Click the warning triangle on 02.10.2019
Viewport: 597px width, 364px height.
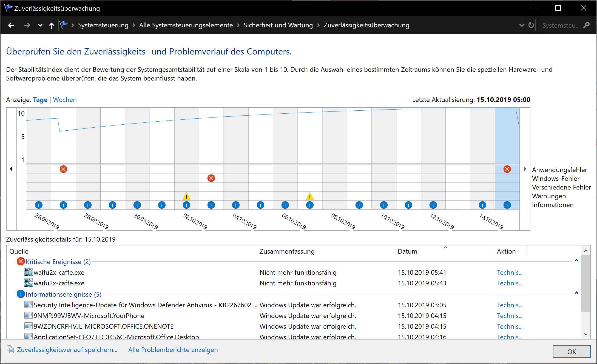[186, 196]
